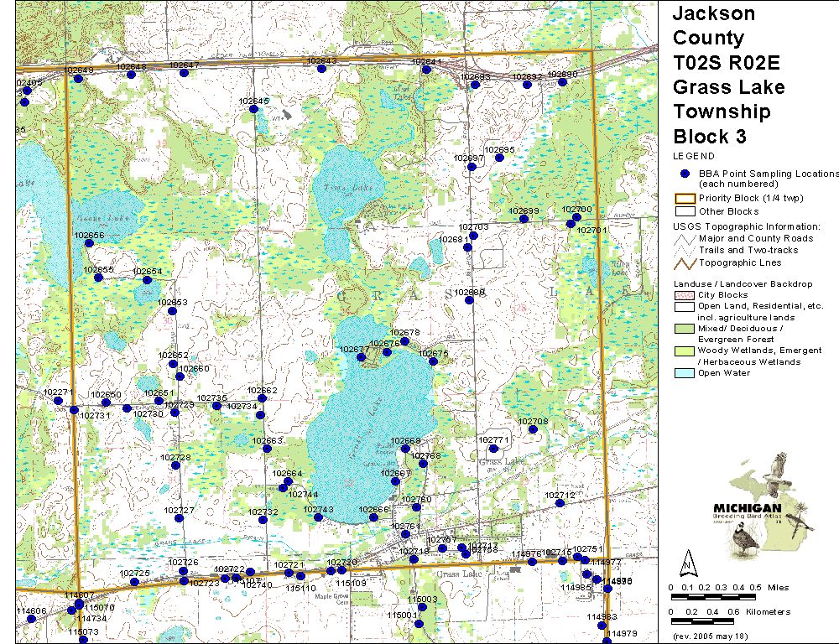Click the Mixed/Deciduous Forest legend swatch
Image resolution: width=839 pixels, height=644 pixels.
click(x=685, y=330)
